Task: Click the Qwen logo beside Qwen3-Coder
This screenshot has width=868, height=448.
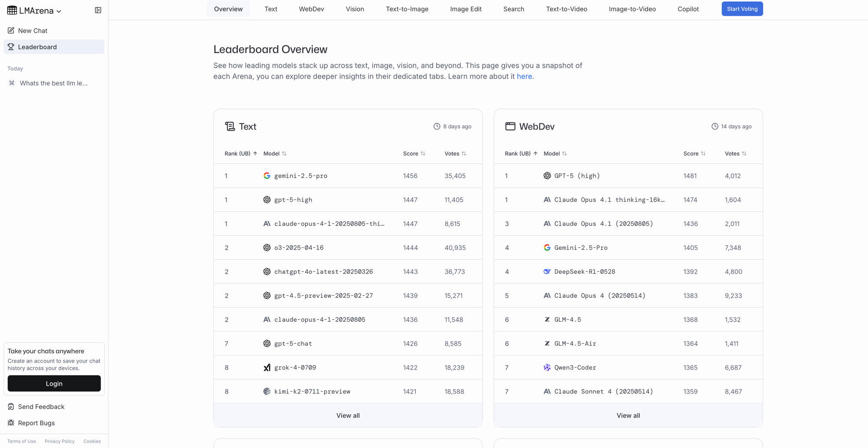Action: (x=547, y=368)
